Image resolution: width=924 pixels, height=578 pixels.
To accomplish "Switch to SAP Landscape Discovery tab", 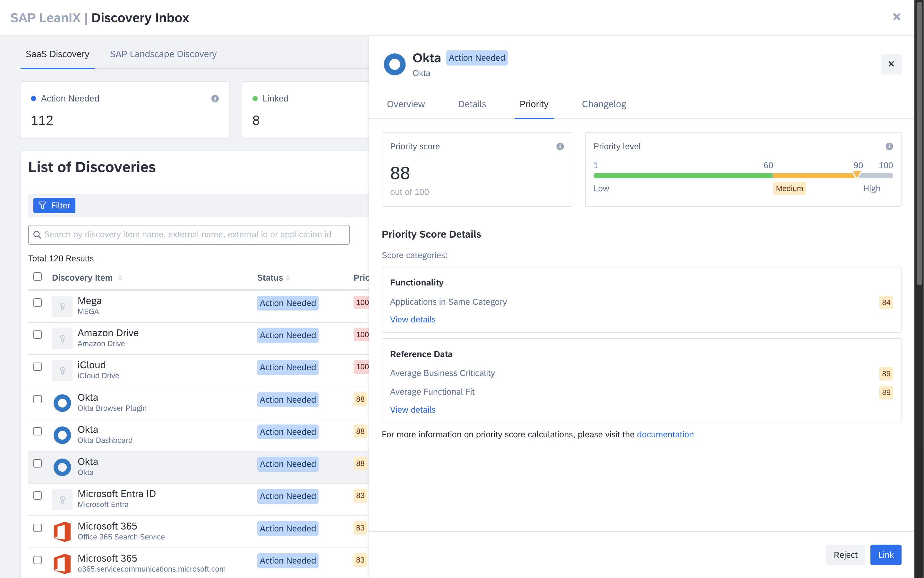I will pos(163,54).
